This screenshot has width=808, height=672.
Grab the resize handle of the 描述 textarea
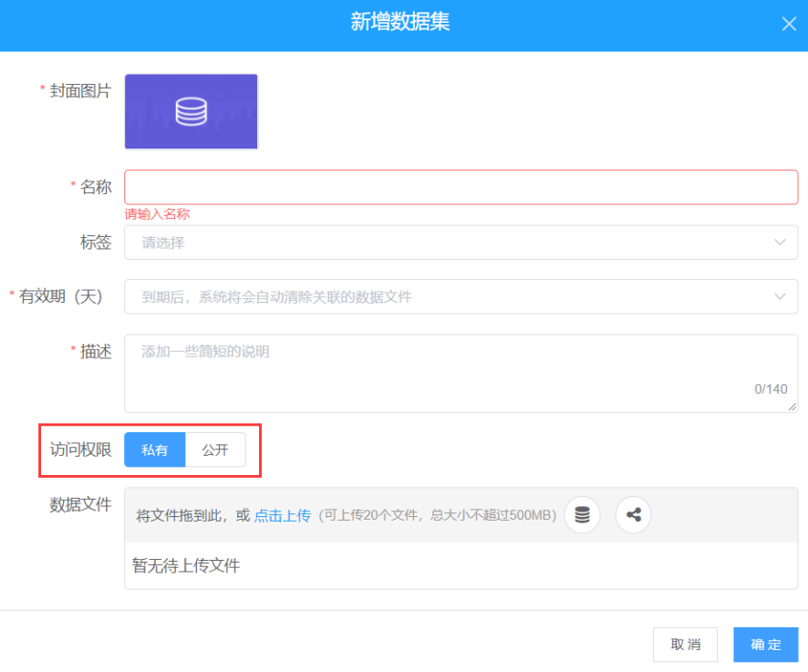coord(792,407)
